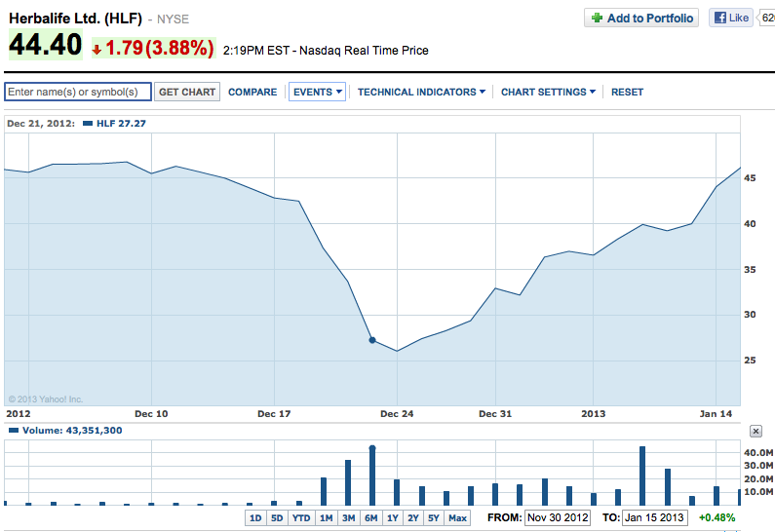Click the Dec 17 x-axis label

point(274,414)
